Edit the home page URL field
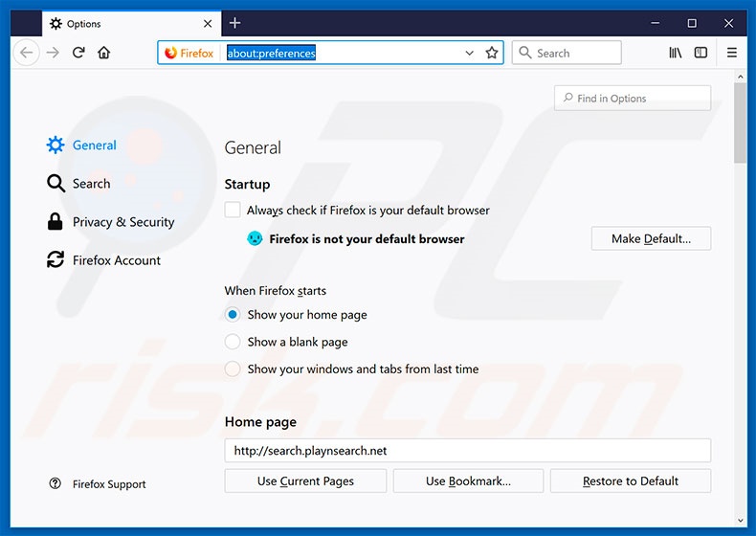This screenshot has height=536, width=756. (x=468, y=450)
